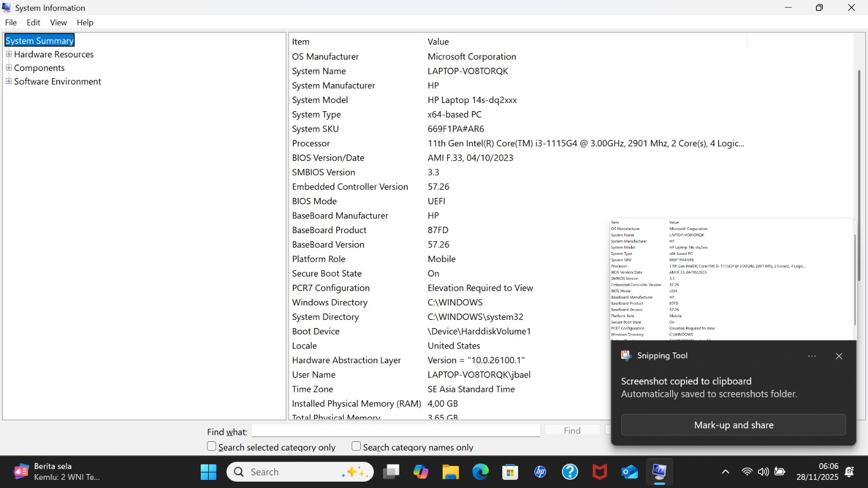Tick Search category names only checkbox
Image resolution: width=868 pixels, height=488 pixels.
[356, 446]
